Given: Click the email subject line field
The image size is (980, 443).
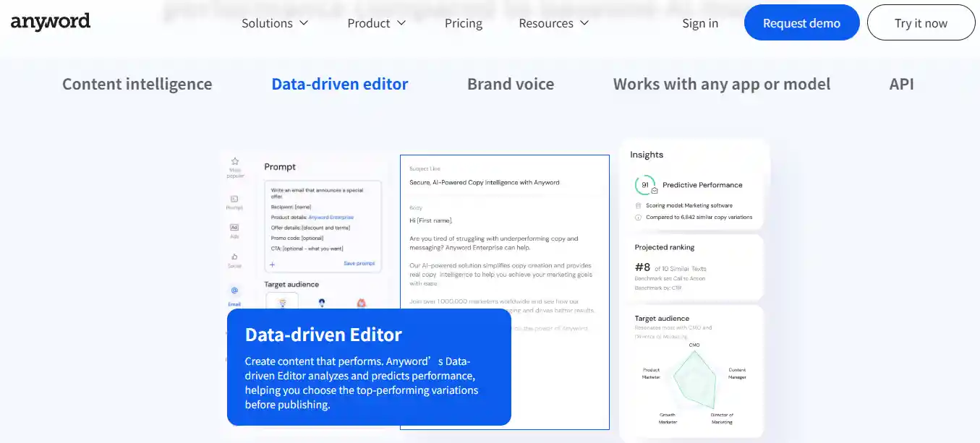Looking at the screenshot, I should click(x=485, y=183).
